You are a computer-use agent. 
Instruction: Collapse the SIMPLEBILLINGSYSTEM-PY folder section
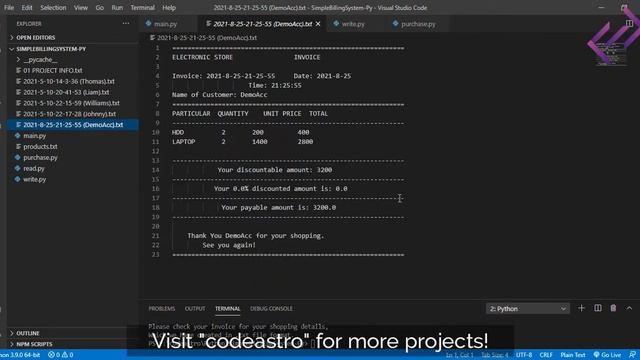tap(51, 49)
